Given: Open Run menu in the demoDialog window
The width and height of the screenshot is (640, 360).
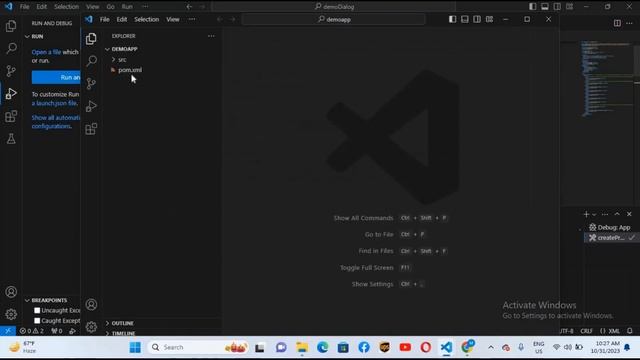Looking at the screenshot, I should (127, 7).
